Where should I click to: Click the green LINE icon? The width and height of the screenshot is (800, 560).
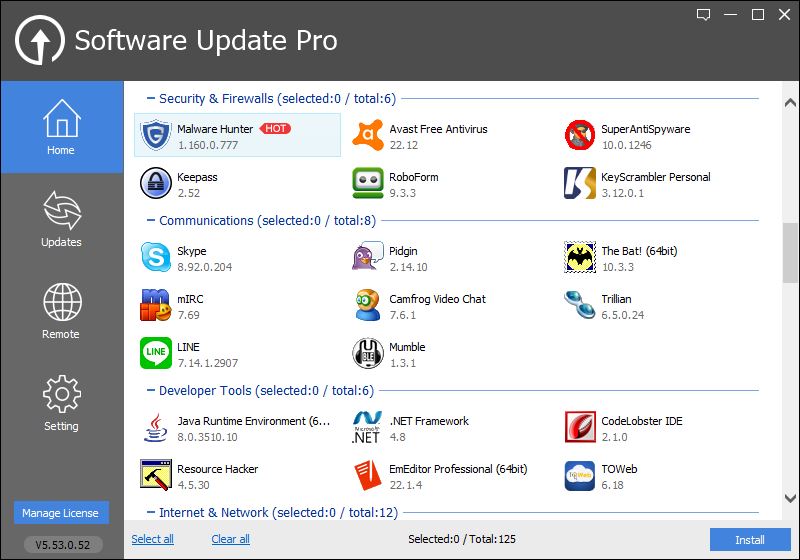(156, 353)
